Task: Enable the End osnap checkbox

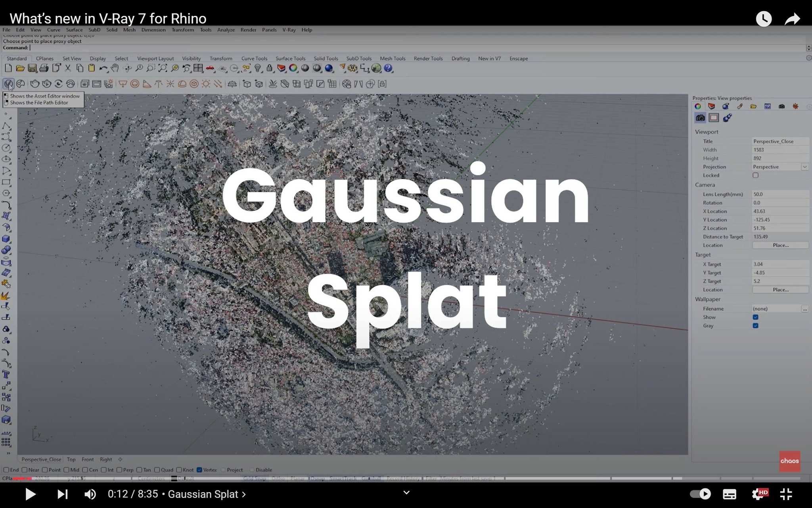Action: 6,470
